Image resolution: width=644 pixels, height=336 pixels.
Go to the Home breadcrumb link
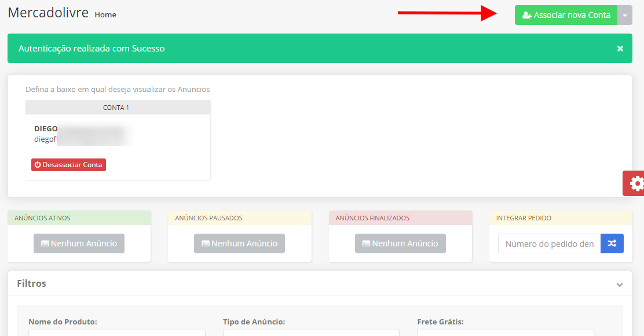pyautogui.click(x=105, y=15)
